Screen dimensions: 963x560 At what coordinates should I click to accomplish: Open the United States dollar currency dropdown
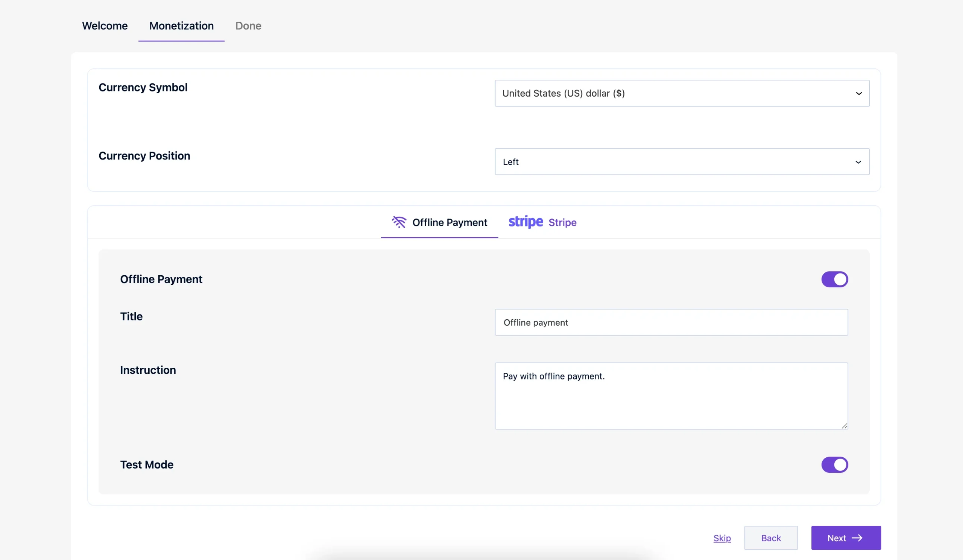(x=682, y=93)
